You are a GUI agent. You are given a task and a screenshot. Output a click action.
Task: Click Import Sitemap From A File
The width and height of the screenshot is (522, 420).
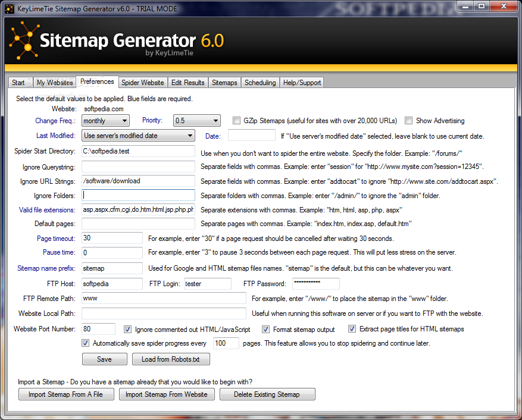[x=66, y=394]
